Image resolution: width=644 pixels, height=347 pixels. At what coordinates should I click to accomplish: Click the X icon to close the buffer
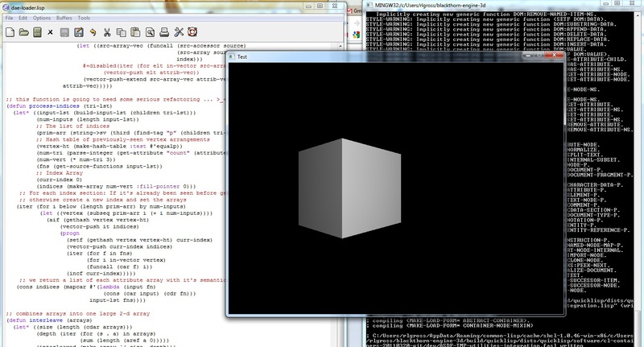click(50, 32)
